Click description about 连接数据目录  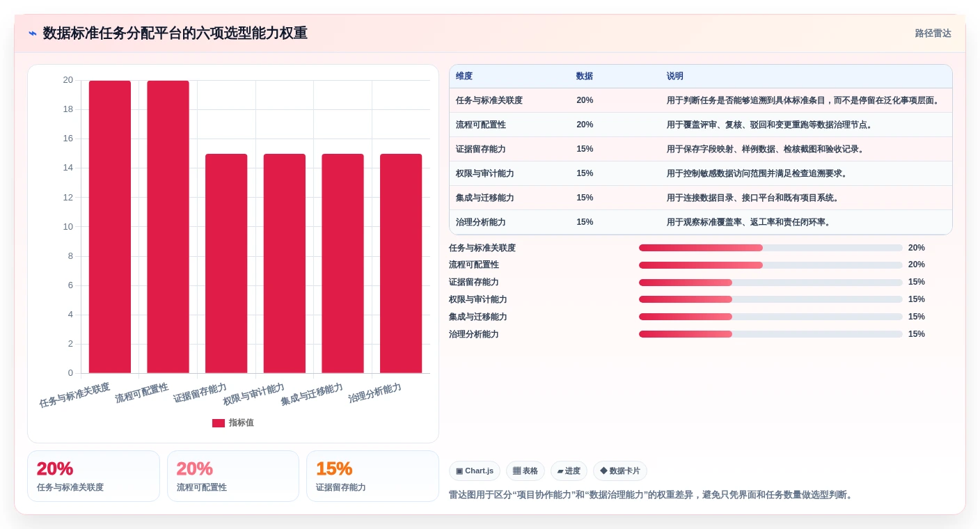[753, 198]
